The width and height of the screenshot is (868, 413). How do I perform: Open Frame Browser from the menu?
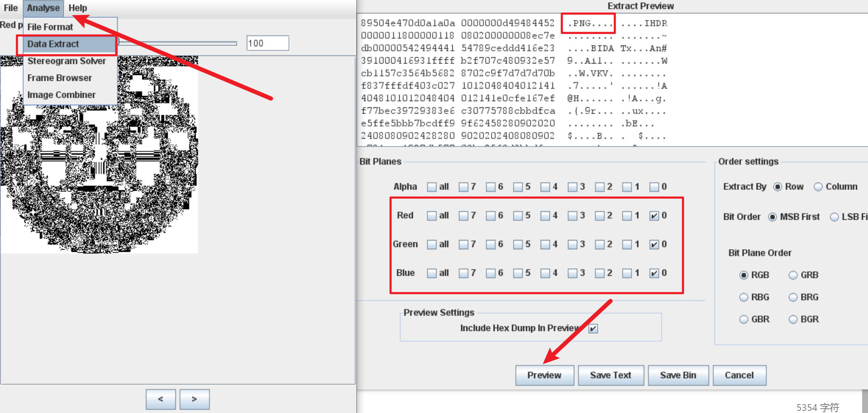click(x=59, y=78)
